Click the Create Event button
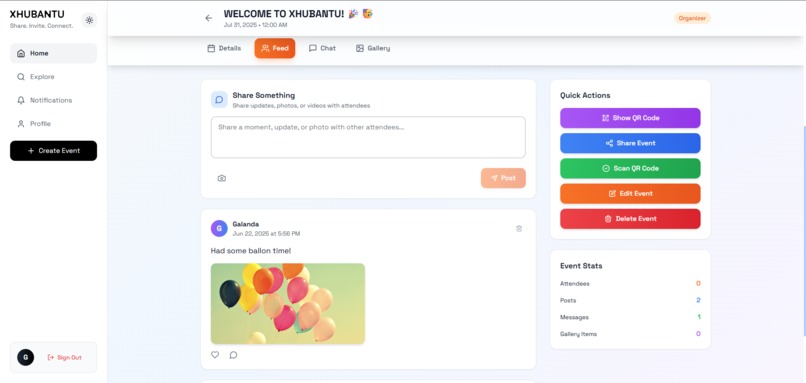 (53, 151)
